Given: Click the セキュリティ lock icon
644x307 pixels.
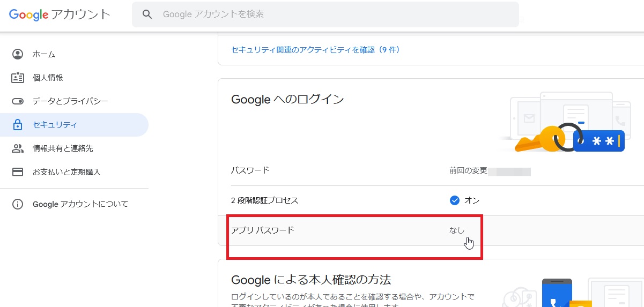Looking at the screenshot, I should (x=18, y=125).
